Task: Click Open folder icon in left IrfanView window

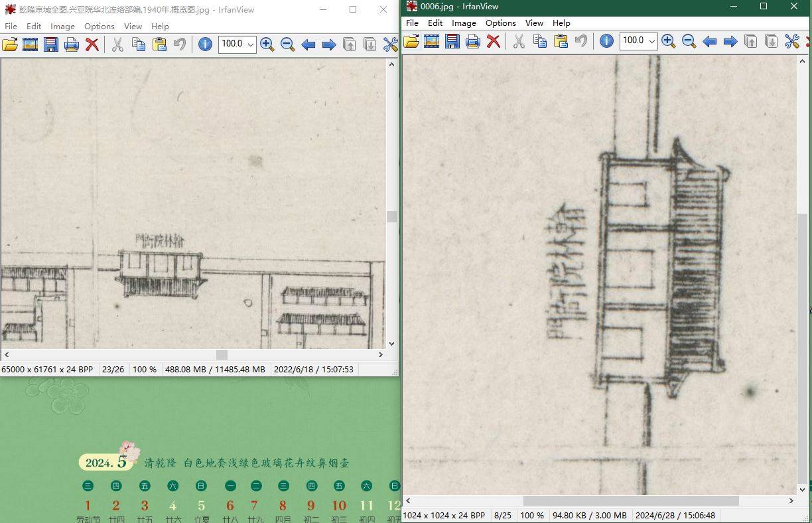Action: 10,44
